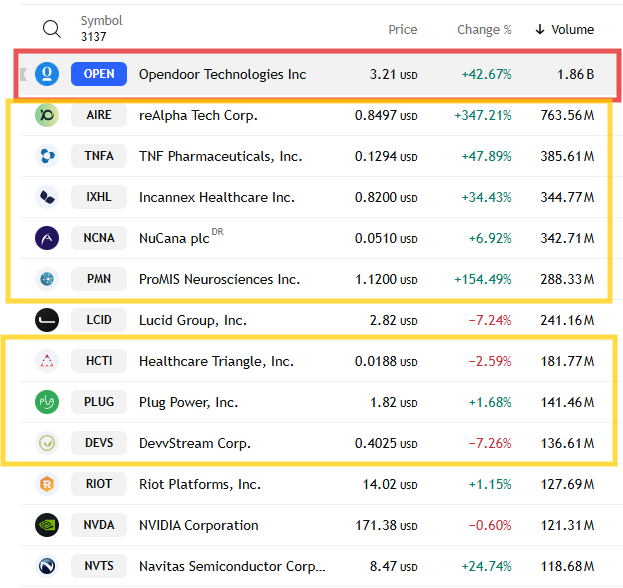This screenshot has height=588, width=623.
Task: Open the AIRE ticker badge
Action: click(99, 115)
